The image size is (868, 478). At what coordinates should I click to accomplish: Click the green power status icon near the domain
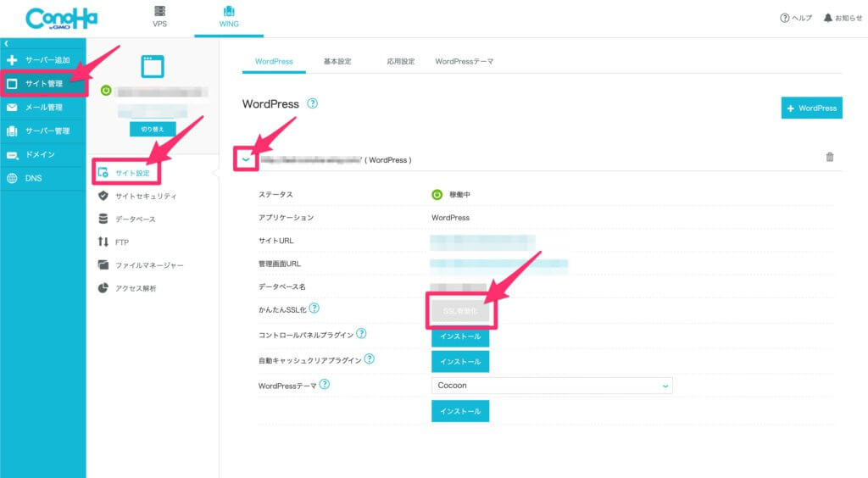pos(106,91)
